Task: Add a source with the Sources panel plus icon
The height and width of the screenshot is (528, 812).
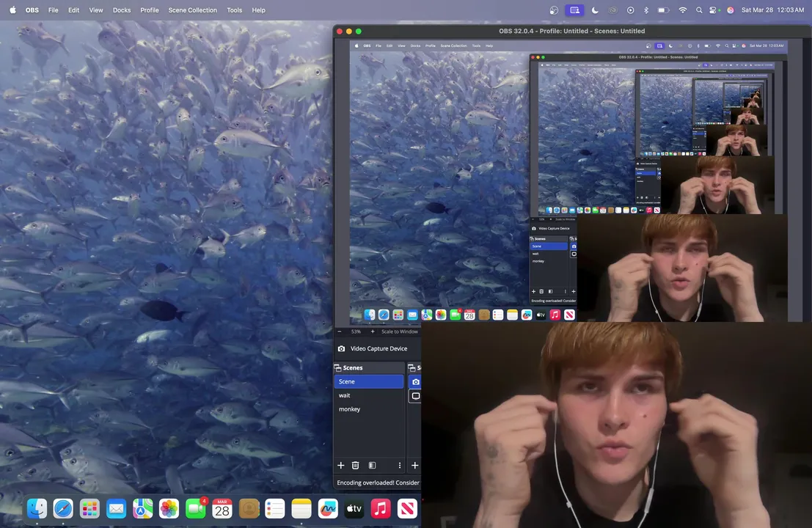Action: [415, 466]
